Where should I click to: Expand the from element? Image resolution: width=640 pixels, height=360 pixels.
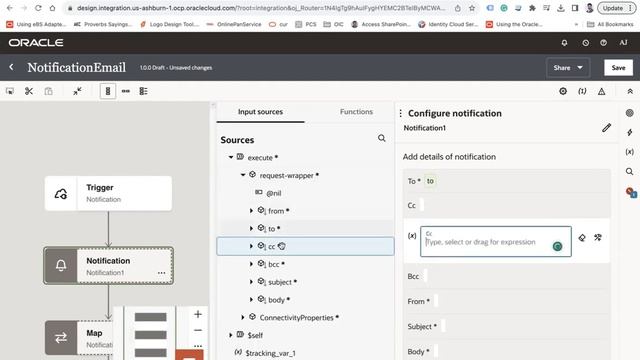251,211
